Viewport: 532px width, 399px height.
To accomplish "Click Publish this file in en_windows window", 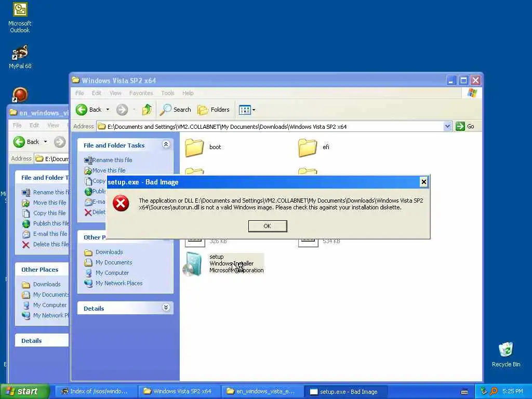I will (x=46, y=223).
